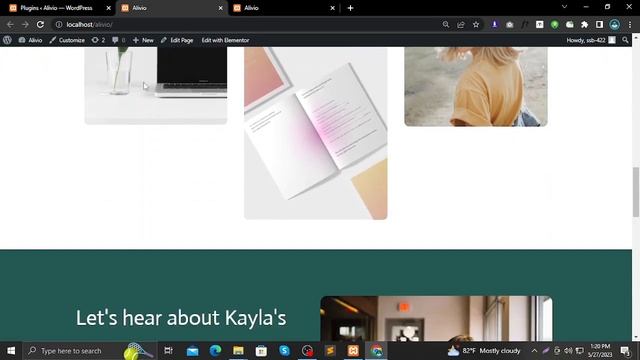Open a new browser tab
The image size is (640, 360).
coord(350,8)
